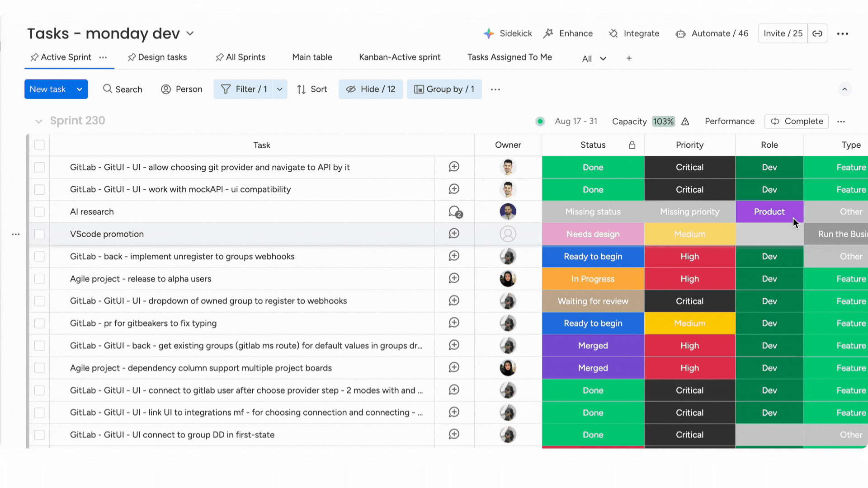Change Needs design status of VScode promotion
The height and width of the screenshot is (488, 868).
pyautogui.click(x=593, y=234)
